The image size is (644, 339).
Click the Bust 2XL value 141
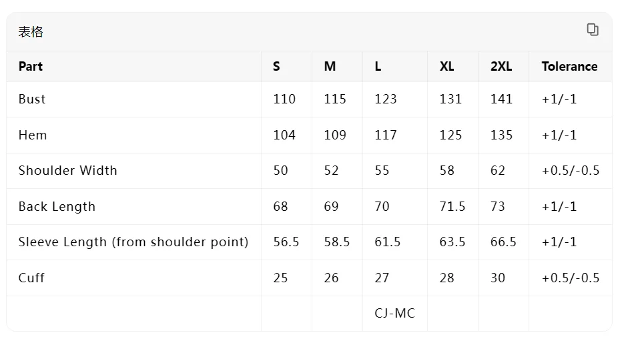pyautogui.click(x=501, y=99)
